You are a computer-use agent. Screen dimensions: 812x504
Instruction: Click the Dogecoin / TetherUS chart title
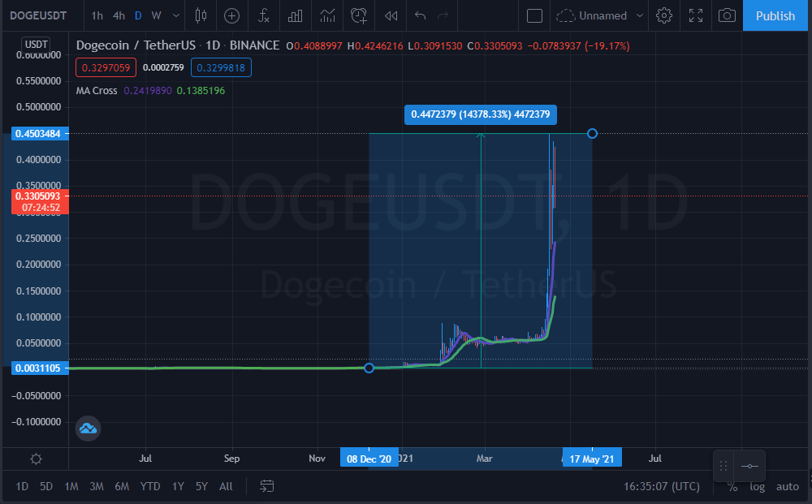[136, 45]
